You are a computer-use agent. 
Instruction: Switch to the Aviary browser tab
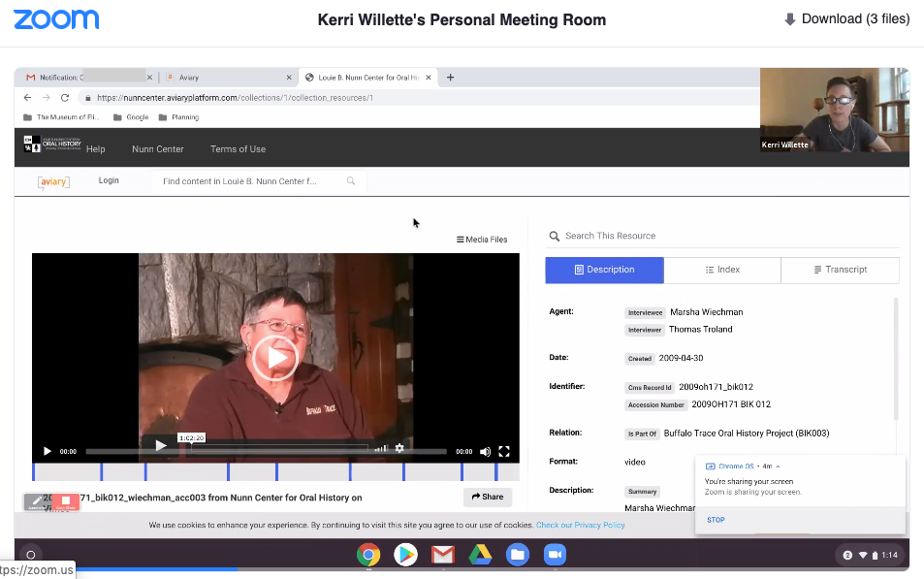tap(226, 78)
